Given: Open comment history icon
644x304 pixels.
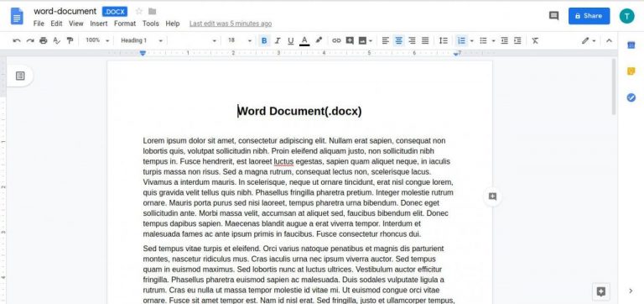Looking at the screenshot, I should [553, 16].
